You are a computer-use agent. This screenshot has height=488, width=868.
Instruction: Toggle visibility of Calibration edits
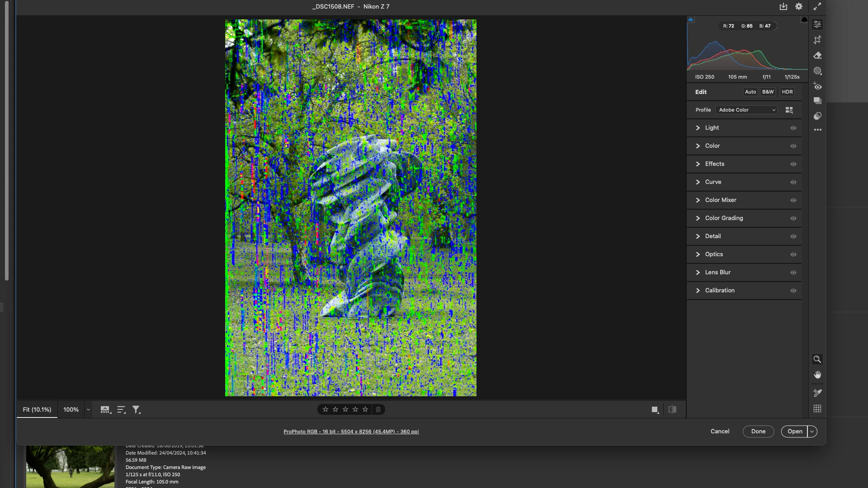click(x=793, y=291)
